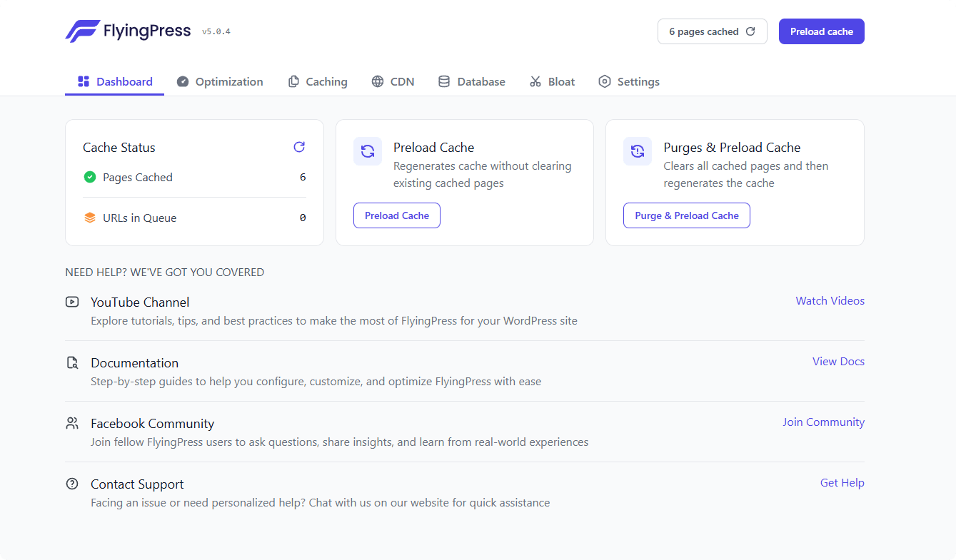
Task: Click the Contact Support question mark icon
Action: [72, 484]
